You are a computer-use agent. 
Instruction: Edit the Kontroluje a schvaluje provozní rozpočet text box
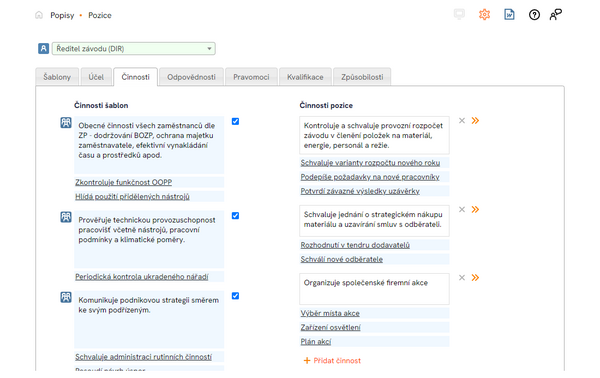pyautogui.click(x=374, y=135)
